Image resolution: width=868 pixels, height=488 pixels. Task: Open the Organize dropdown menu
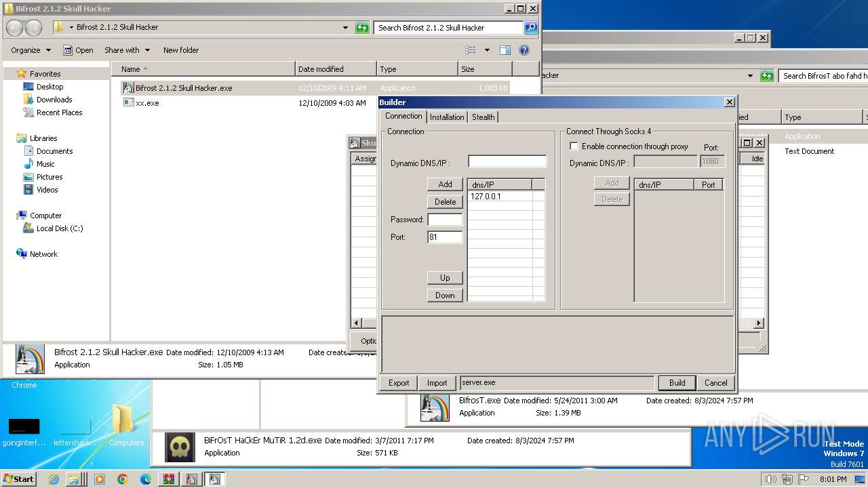pyautogui.click(x=31, y=50)
